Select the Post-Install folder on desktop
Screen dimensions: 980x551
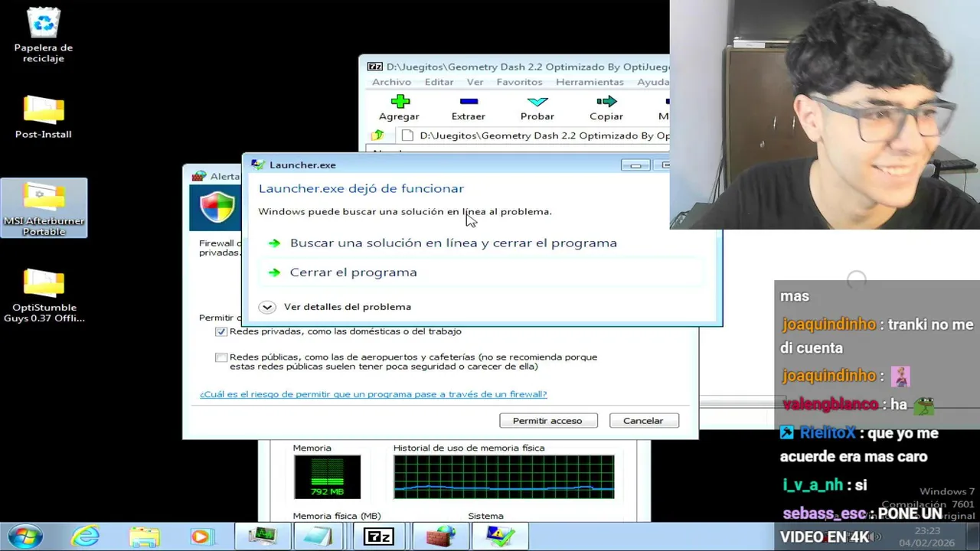pyautogui.click(x=44, y=117)
